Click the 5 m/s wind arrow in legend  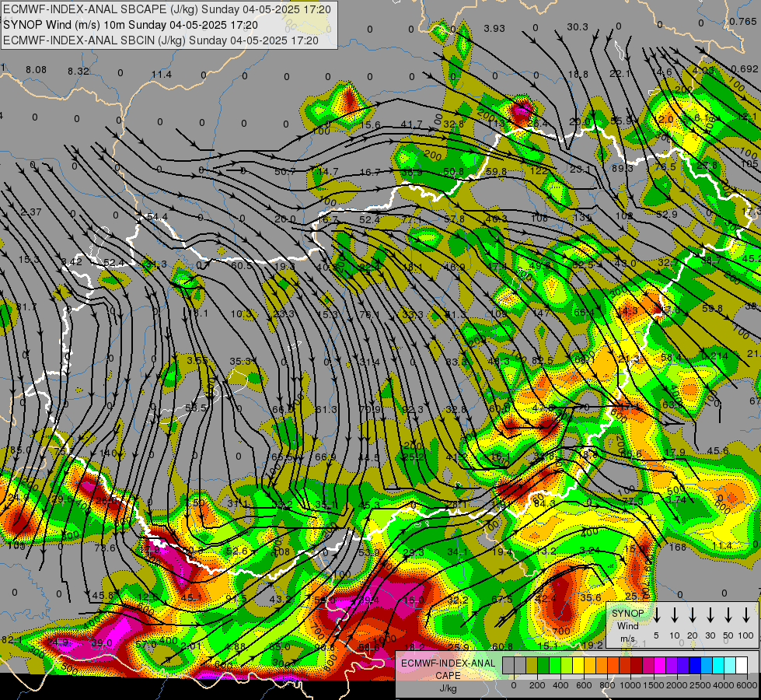(x=656, y=615)
